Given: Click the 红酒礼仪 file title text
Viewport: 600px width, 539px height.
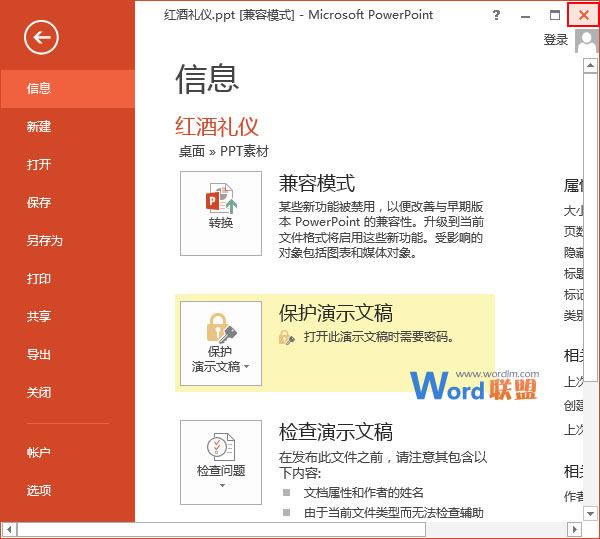Looking at the screenshot, I should click(x=217, y=127).
